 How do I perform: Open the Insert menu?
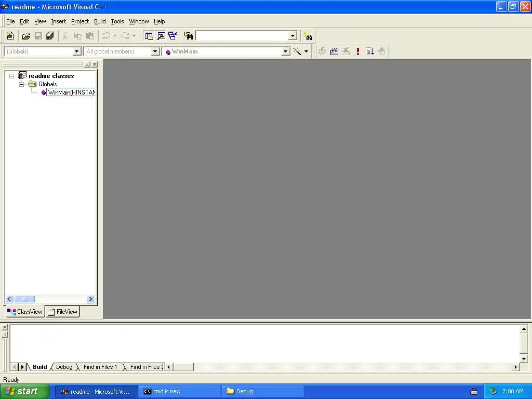tap(58, 21)
